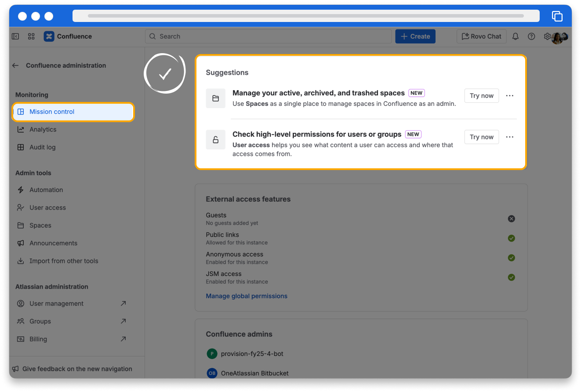
Task: Open more options for Manage spaces suggestion
Action: click(509, 96)
